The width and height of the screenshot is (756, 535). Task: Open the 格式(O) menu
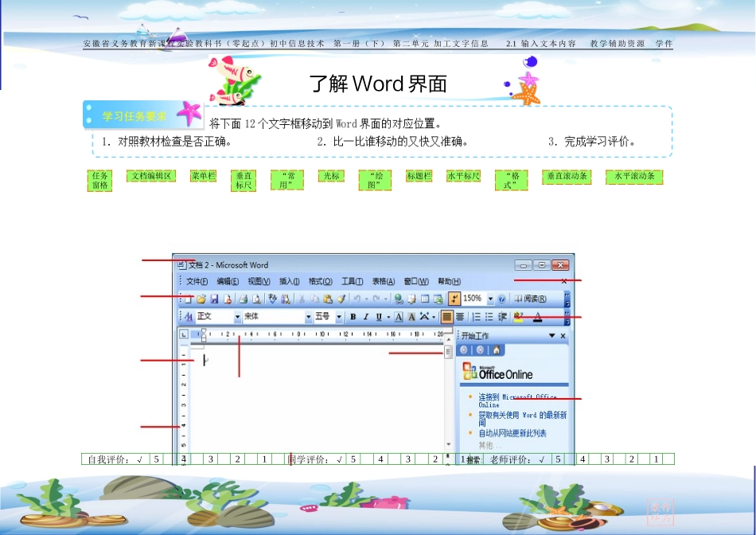[x=321, y=281]
